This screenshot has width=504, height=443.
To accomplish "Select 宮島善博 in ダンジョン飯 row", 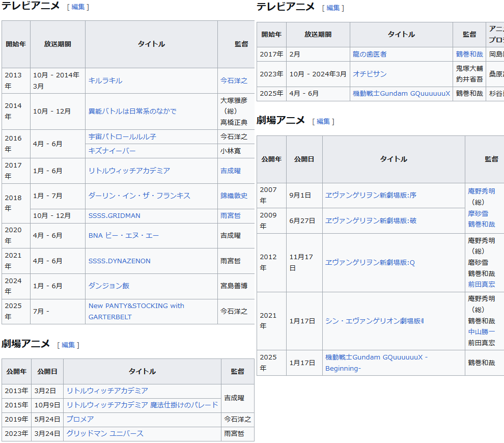I will pos(234,286).
